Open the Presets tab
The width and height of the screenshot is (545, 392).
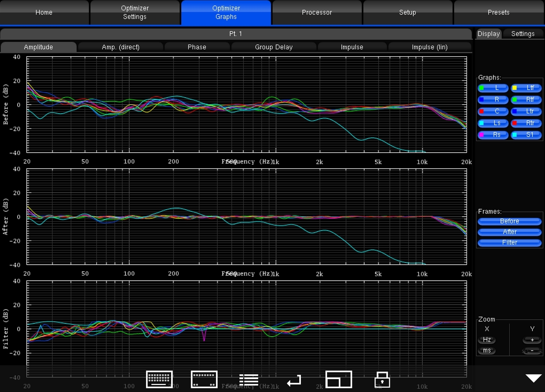coord(499,12)
